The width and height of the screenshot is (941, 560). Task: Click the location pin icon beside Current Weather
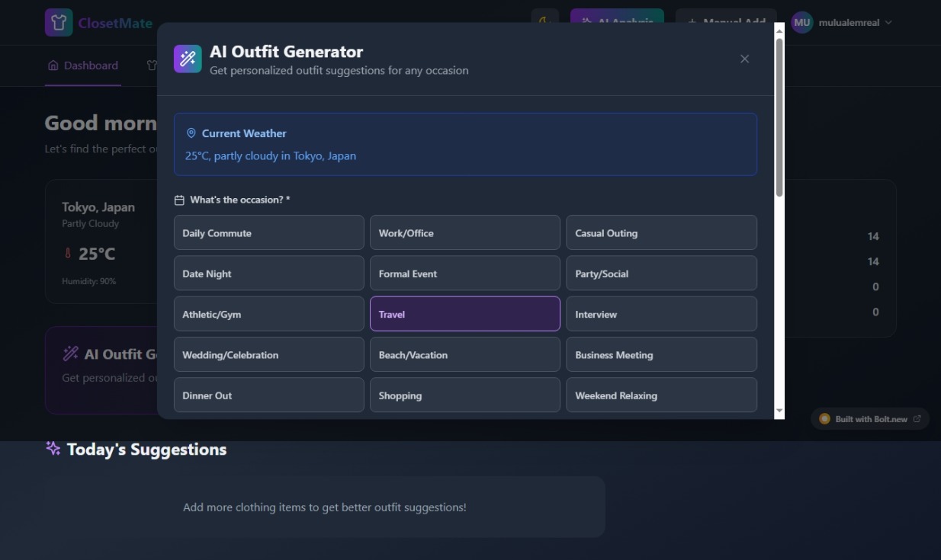191,133
